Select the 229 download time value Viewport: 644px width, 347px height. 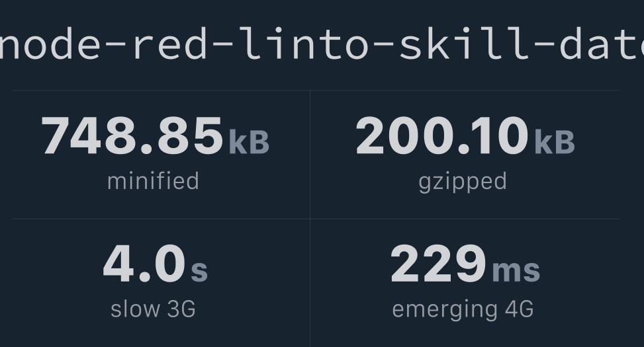pyautogui.click(x=438, y=264)
